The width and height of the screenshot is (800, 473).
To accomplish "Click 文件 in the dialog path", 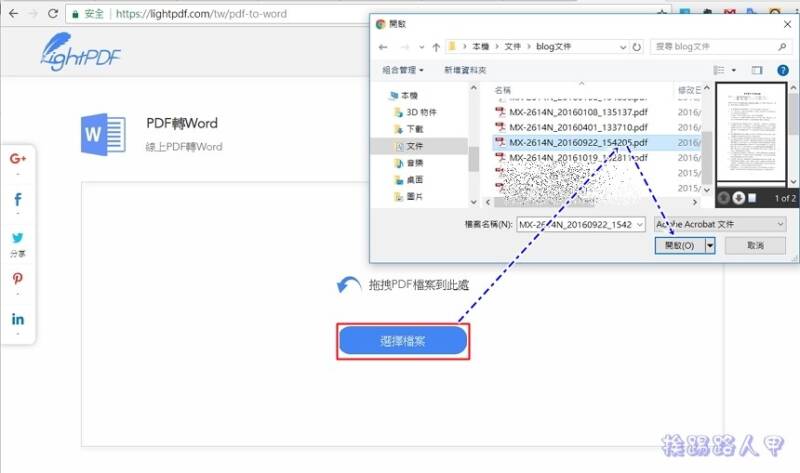I will tap(512, 46).
